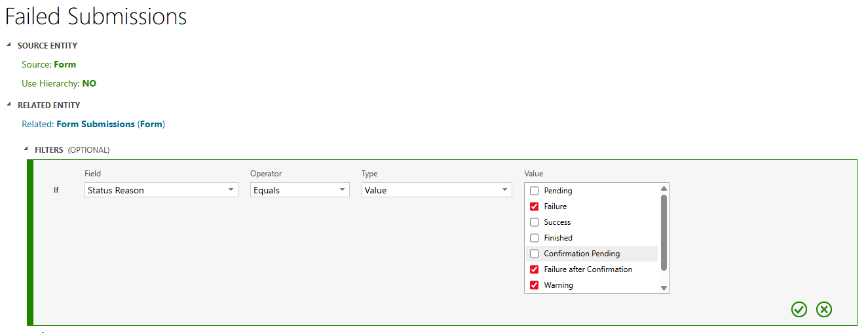Uncheck the Failure checkbox

tap(534, 206)
